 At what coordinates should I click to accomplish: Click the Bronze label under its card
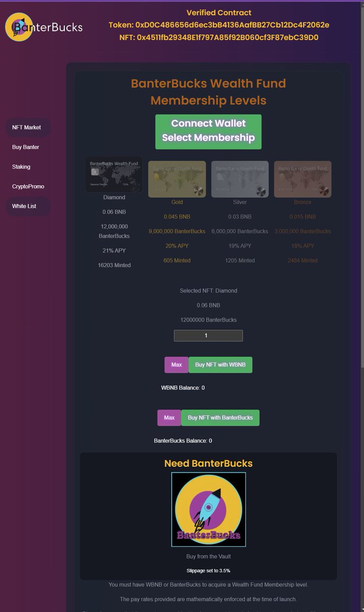coord(303,202)
